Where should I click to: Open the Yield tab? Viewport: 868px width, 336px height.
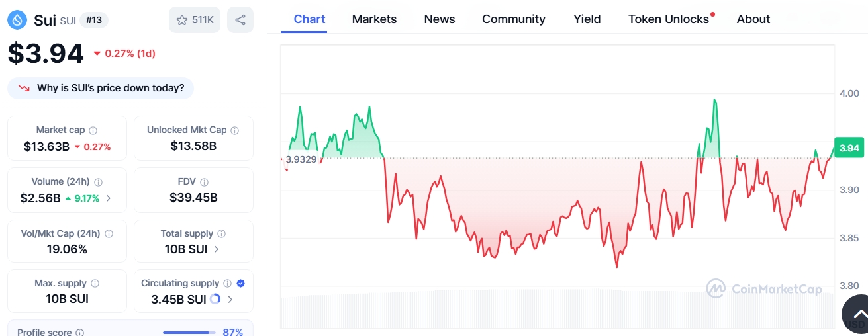(587, 19)
